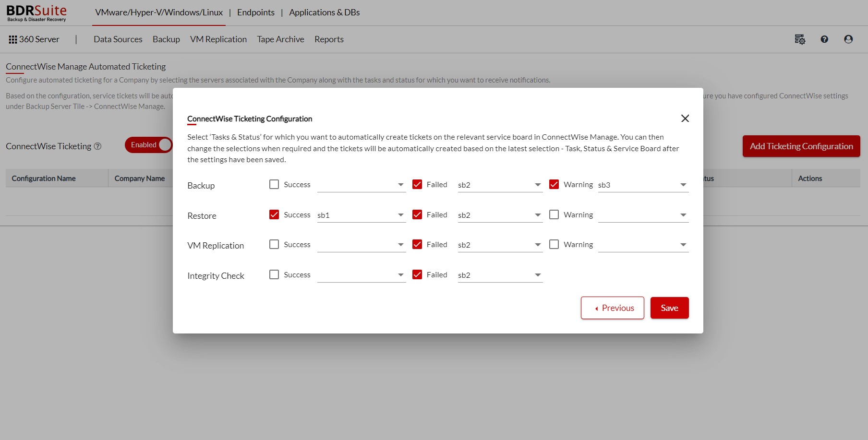
Task: Click ConnectWise Manage Automated Ticketing heading
Action: pyautogui.click(x=85, y=67)
